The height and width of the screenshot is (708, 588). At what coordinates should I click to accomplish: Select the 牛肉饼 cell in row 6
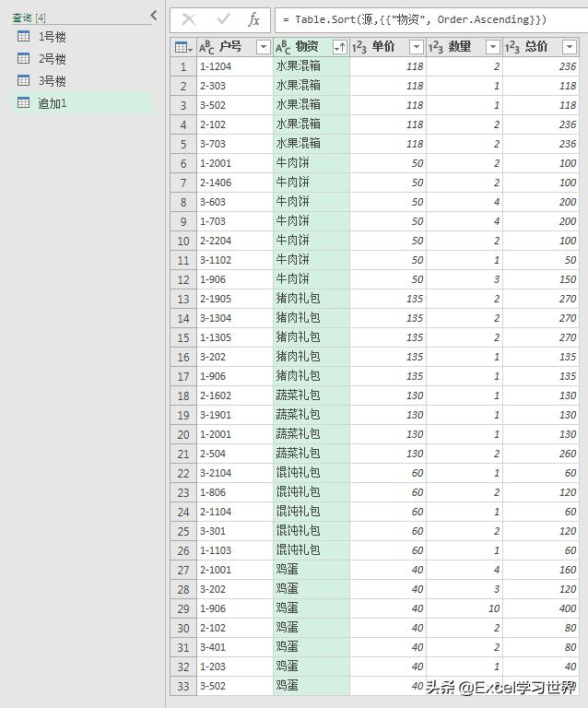click(x=312, y=163)
